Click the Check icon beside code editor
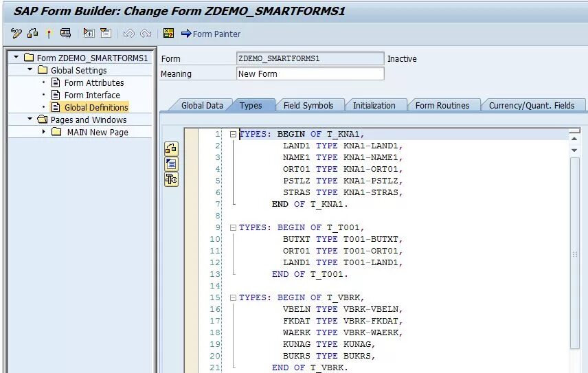 (x=171, y=149)
